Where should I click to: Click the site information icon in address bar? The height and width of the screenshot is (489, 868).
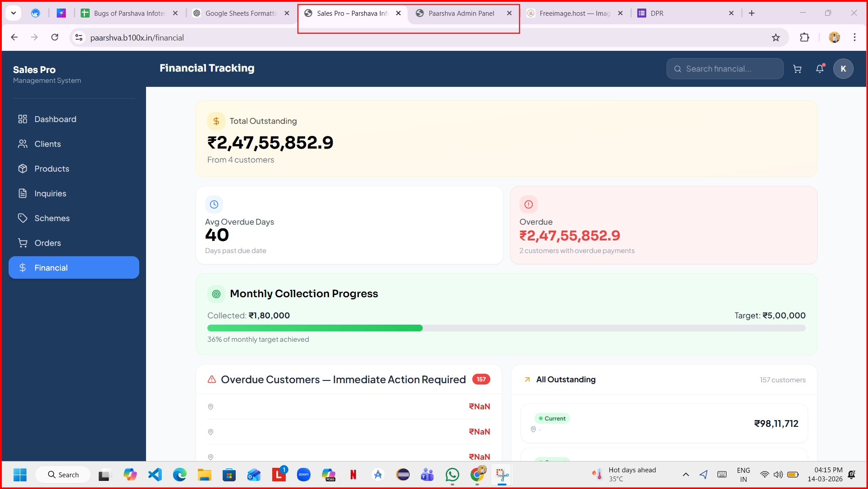[x=79, y=37]
